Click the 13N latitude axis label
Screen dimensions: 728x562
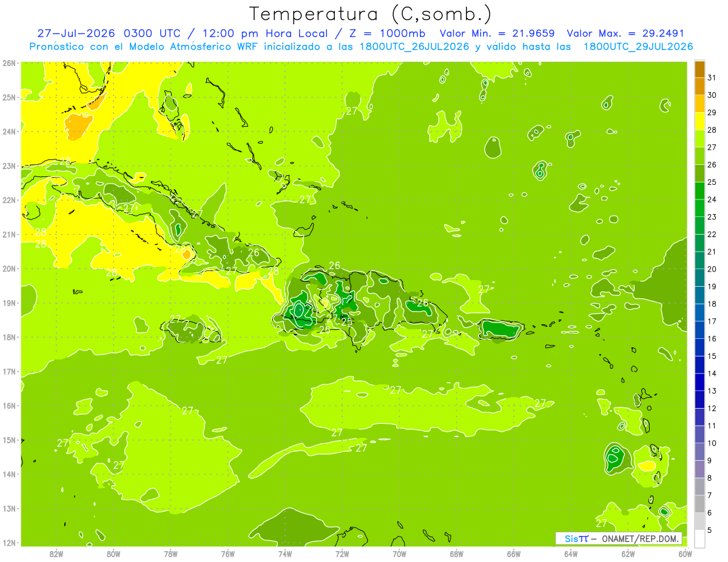coord(8,509)
